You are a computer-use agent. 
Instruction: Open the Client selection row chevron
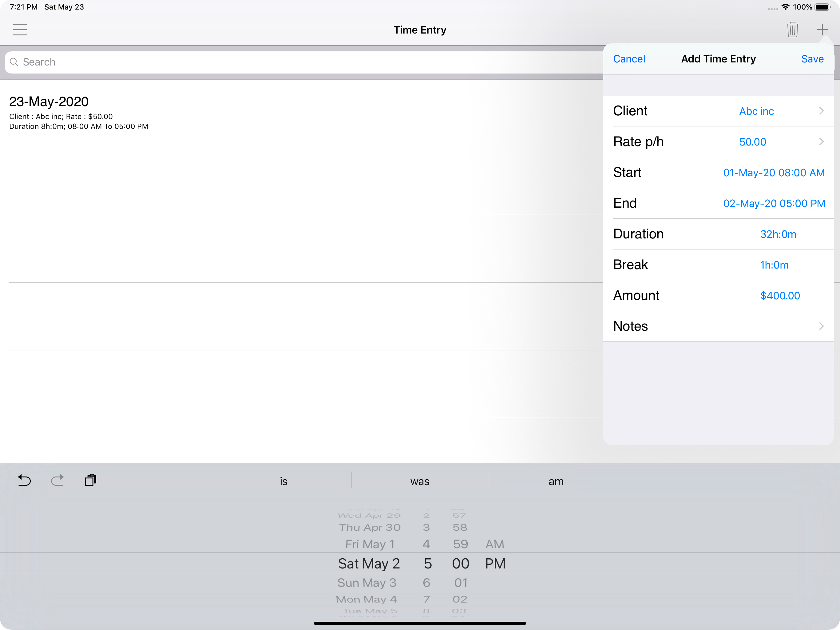point(821,111)
